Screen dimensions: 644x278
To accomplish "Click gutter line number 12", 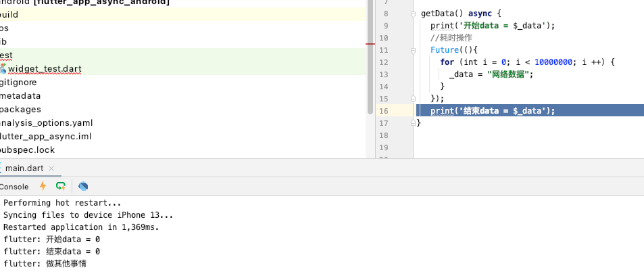I will click(x=384, y=62).
